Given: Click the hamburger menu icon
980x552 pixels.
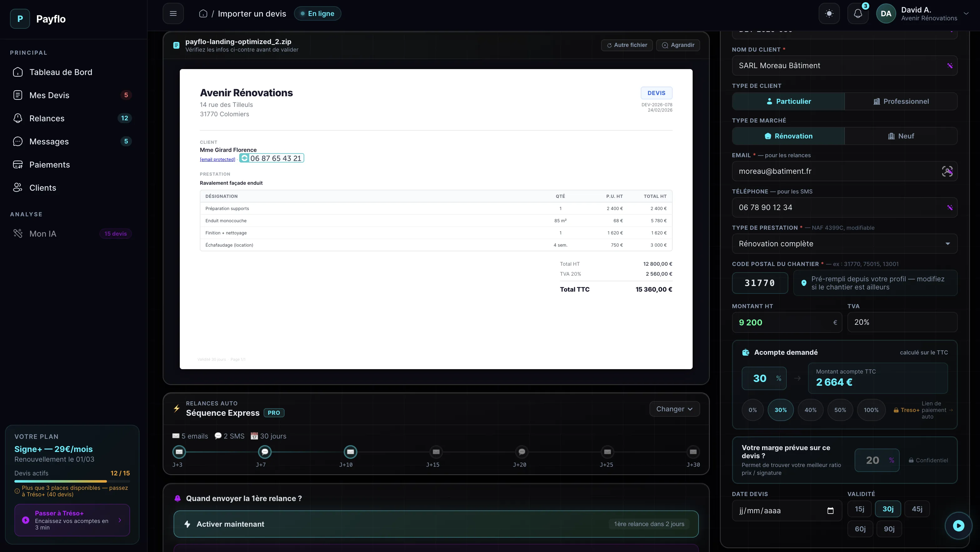Looking at the screenshot, I should tap(173, 14).
